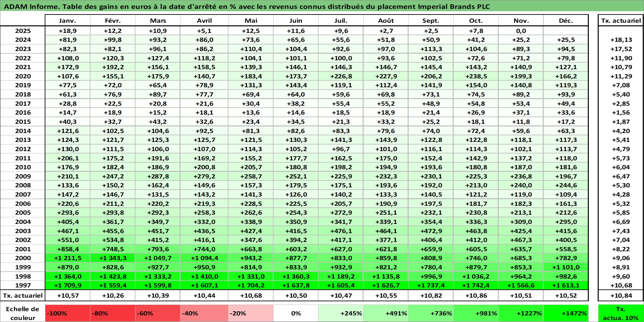The height and width of the screenshot is (322, 644).
Task: Select bottom rate +10,86 under Oct.
Action: click(476, 296)
